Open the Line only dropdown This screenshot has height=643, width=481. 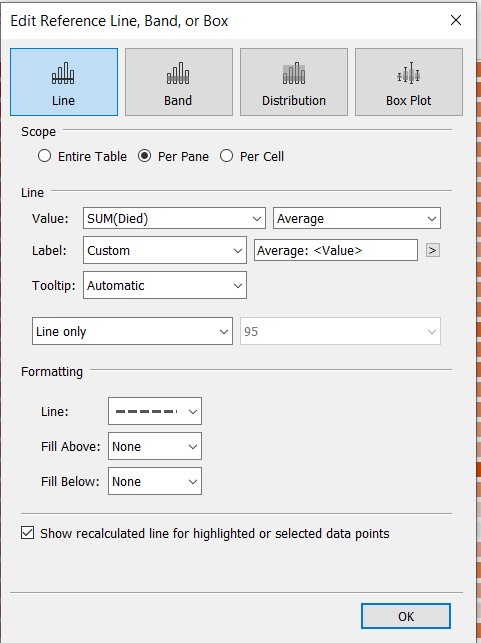132,331
